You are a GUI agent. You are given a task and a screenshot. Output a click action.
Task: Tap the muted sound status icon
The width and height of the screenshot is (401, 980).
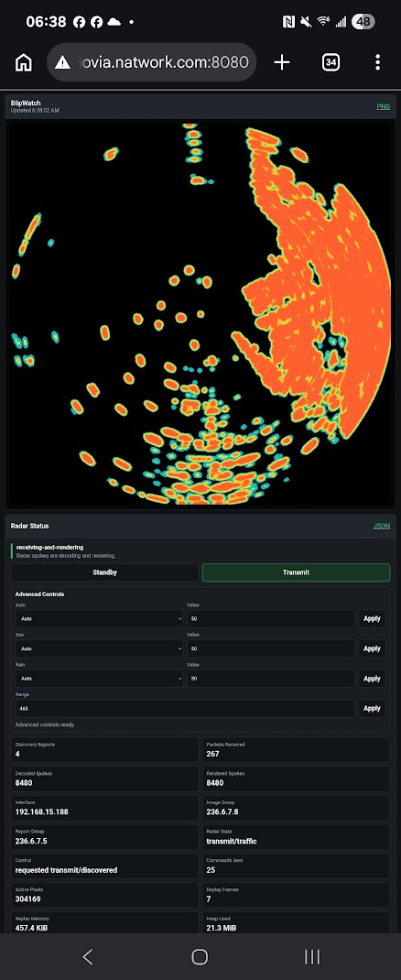[x=306, y=22]
